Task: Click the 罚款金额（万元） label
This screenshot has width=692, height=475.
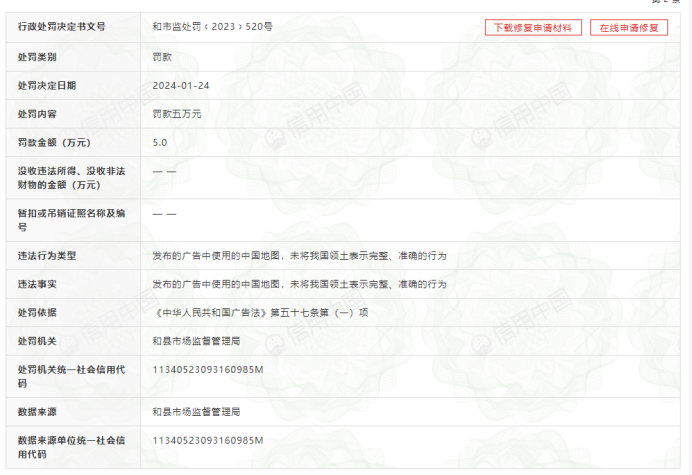Action: click(x=54, y=143)
